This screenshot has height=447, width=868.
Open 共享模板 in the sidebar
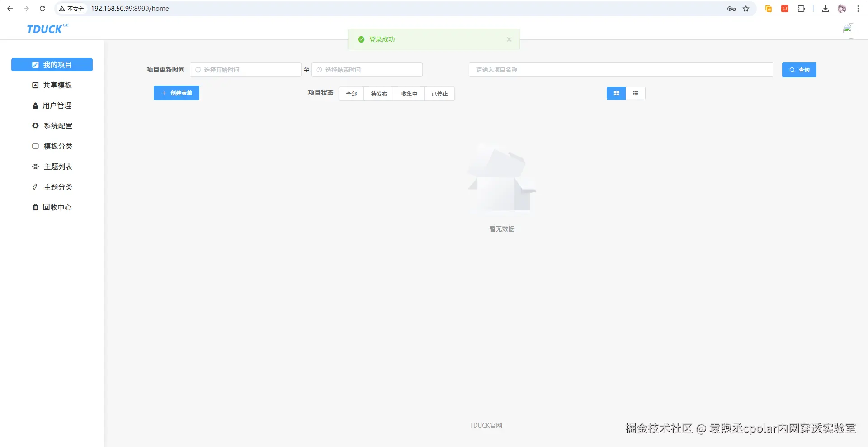click(x=52, y=85)
